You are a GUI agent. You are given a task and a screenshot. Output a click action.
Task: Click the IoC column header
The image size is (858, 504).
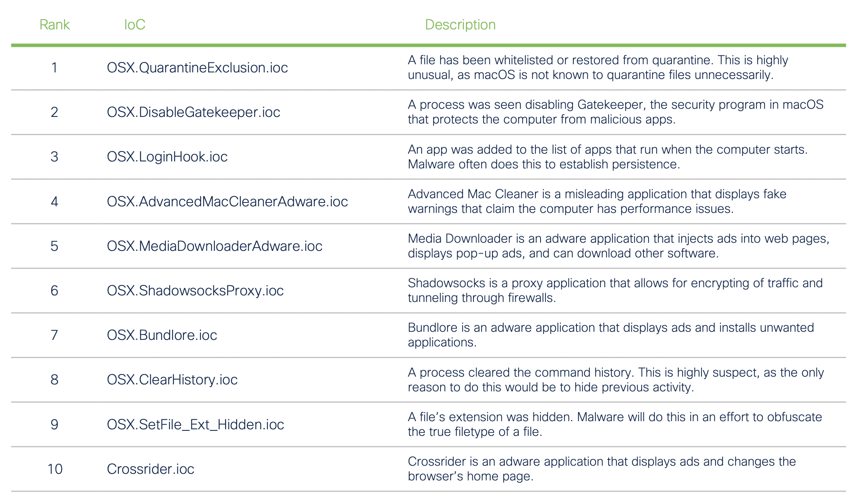click(134, 25)
